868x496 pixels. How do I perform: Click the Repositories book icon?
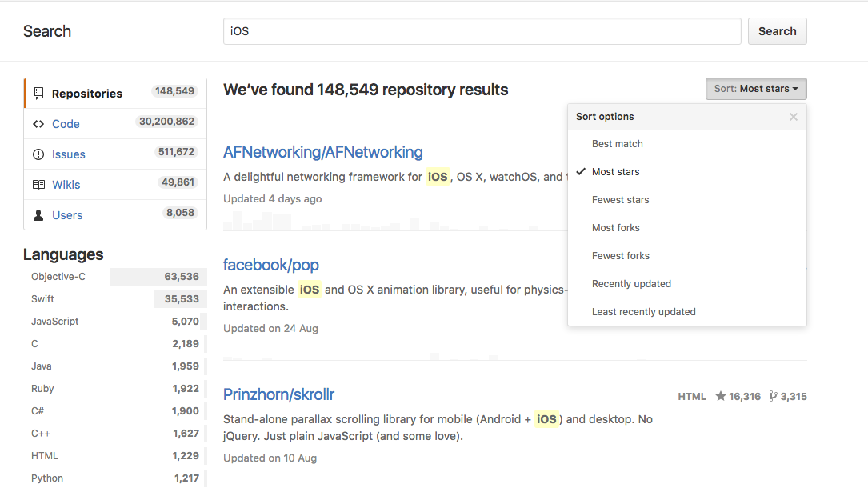pos(38,93)
